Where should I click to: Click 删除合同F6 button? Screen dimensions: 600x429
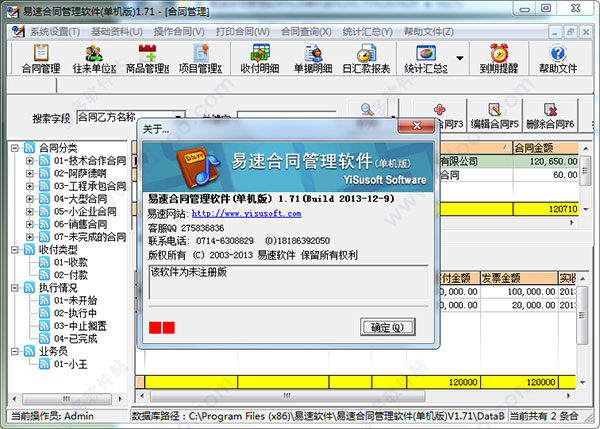(x=550, y=116)
